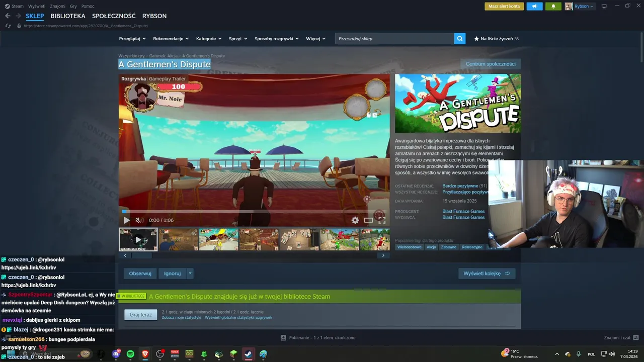This screenshot has width=644, height=362.
Task: Toggle theater mode on the video
Action: tap(369, 220)
